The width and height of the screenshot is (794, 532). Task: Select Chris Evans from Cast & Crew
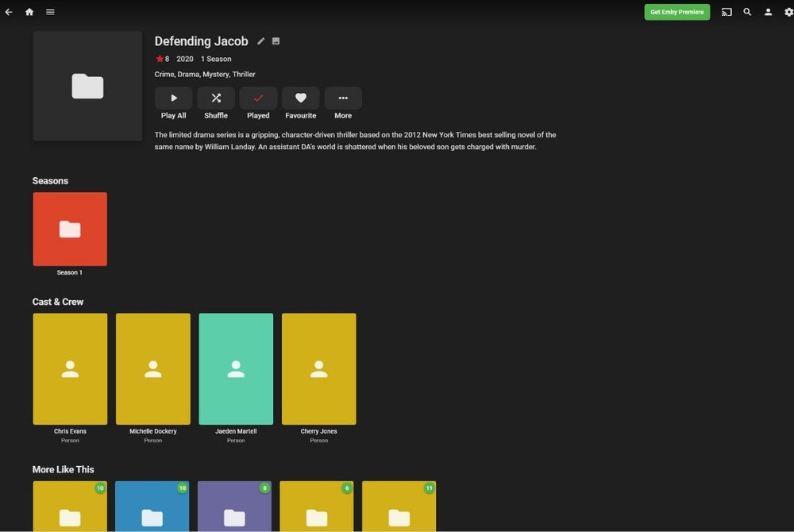(70, 368)
